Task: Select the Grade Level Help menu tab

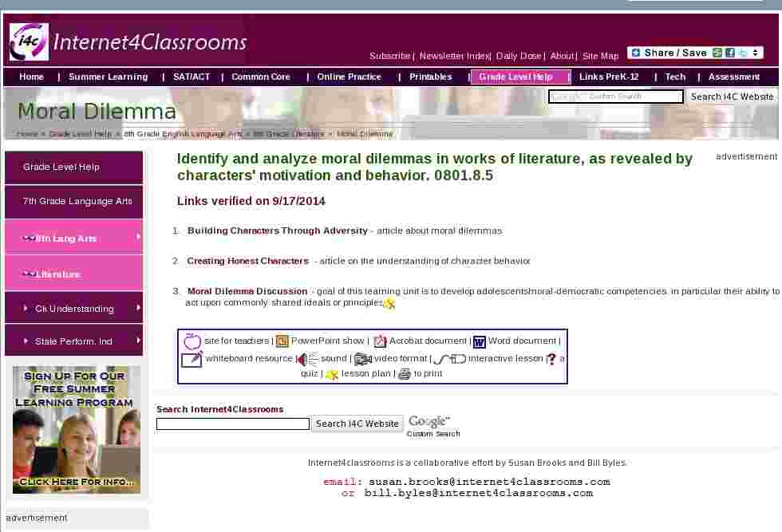Action: coord(520,77)
